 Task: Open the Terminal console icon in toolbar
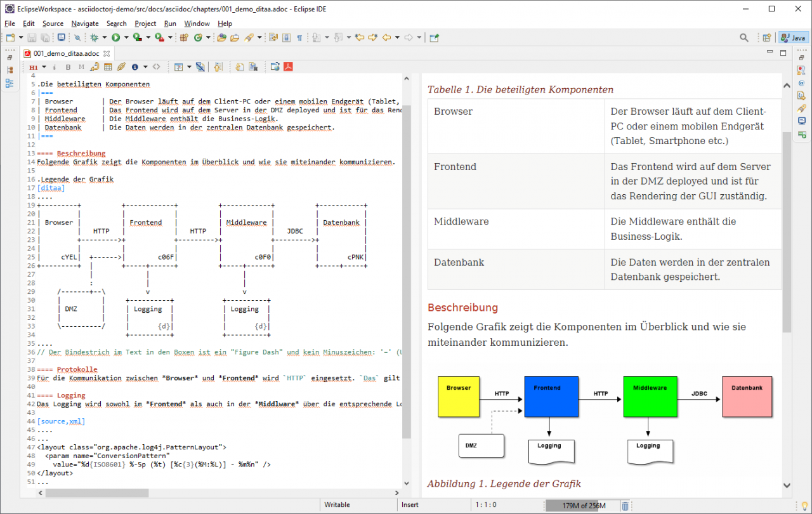(x=62, y=37)
